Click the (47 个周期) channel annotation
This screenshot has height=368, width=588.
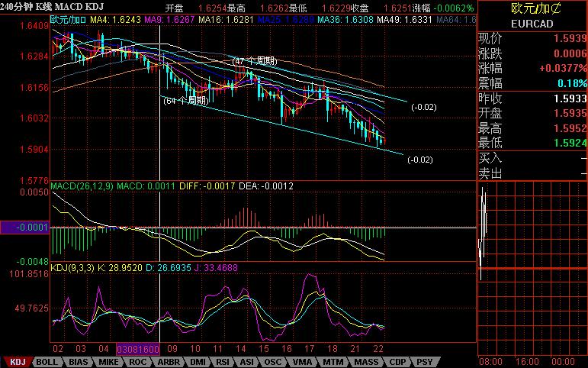(x=255, y=61)
